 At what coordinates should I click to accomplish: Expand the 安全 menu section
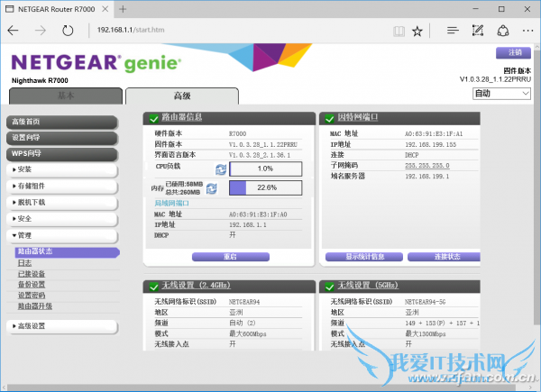pos(62,219)
